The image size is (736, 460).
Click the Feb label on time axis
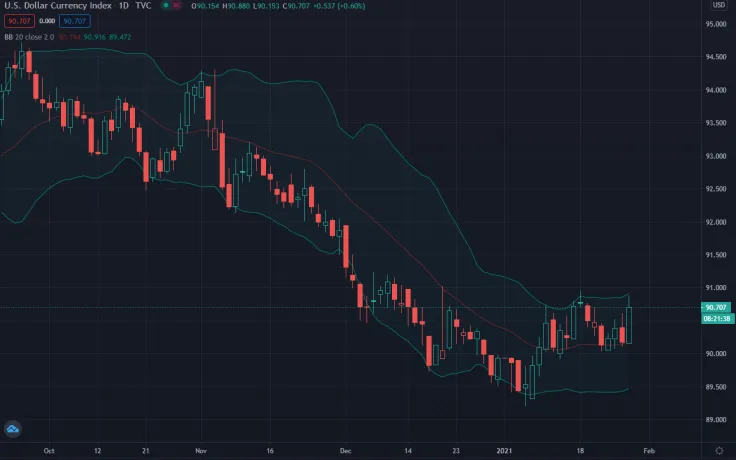[x=648, y=451]
